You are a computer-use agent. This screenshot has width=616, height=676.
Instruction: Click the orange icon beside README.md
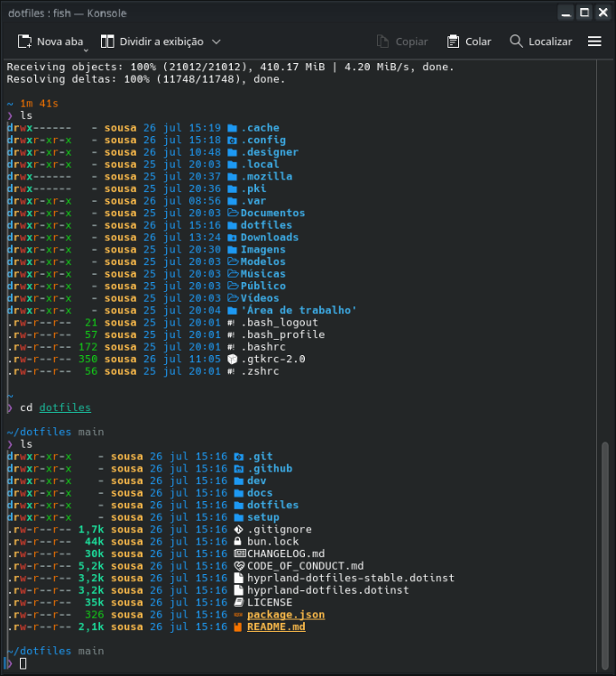click(x=238, y=626)
